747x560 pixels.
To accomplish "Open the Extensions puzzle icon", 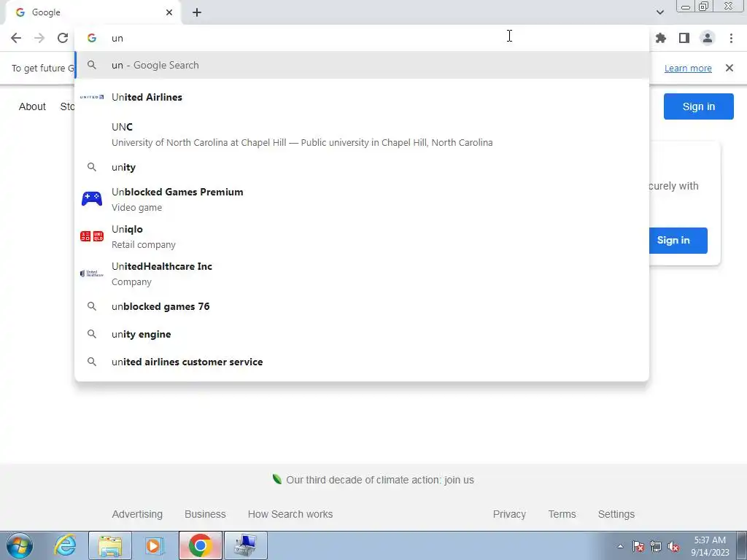I will click(661, 38).
